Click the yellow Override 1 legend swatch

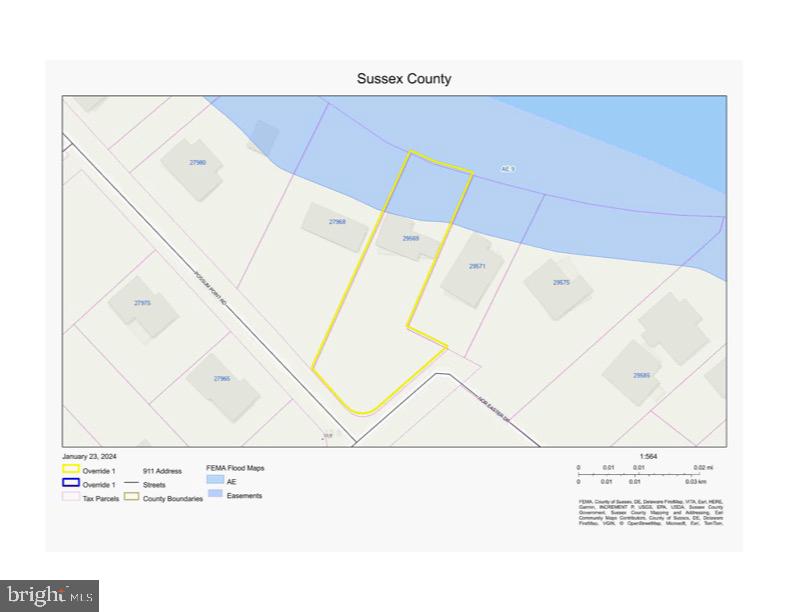[71, 470]
